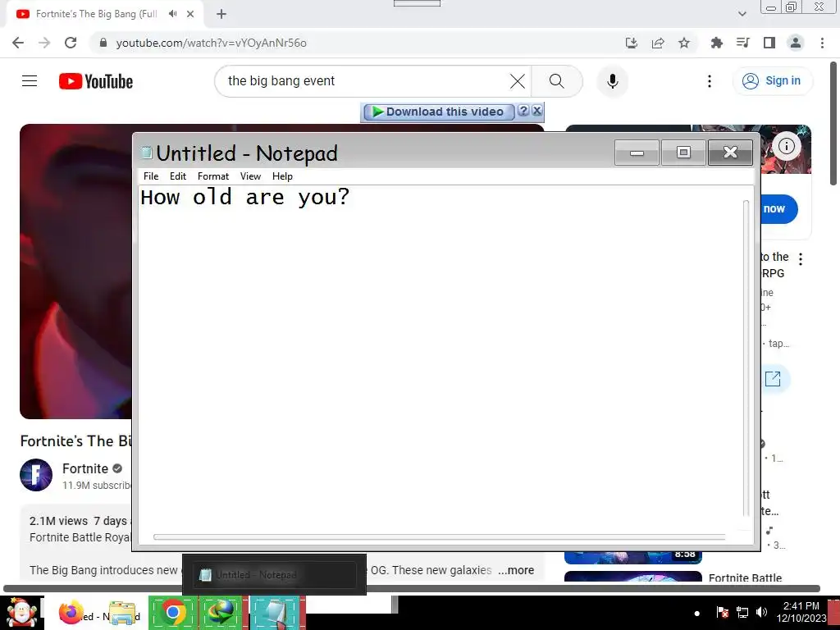Click the sidebar open-external link icon

[x=773, y=379]
